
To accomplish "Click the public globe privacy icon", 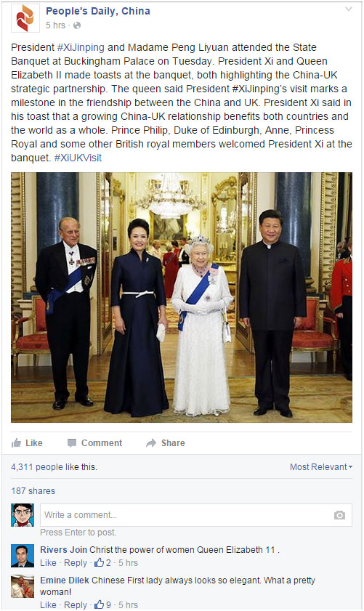I will 77,25.
